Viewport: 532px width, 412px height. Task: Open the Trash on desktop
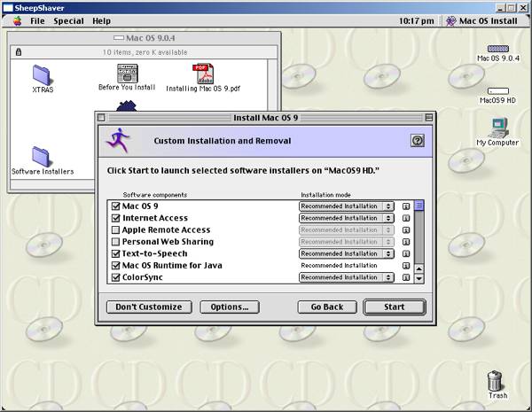point(497,381)
